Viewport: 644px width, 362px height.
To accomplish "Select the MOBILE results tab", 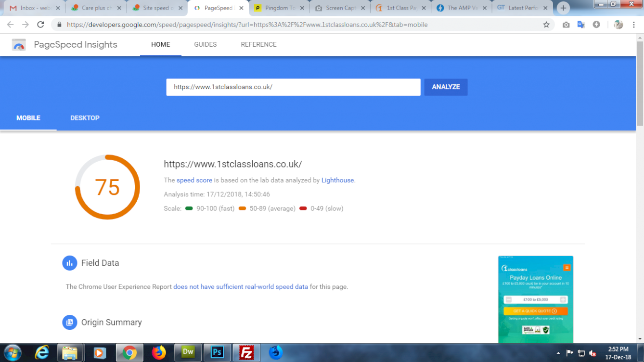I will pyautogui.click(x=28, y=118).
